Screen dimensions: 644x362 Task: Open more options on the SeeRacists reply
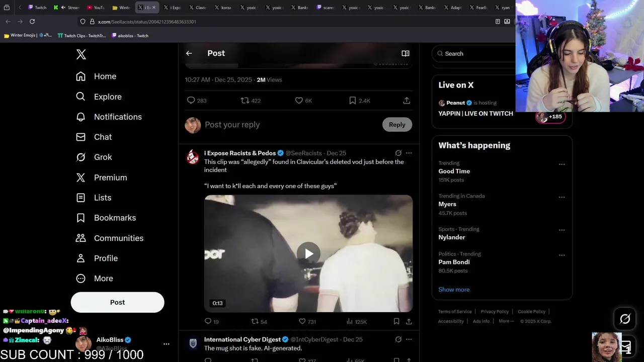(409, 153)
